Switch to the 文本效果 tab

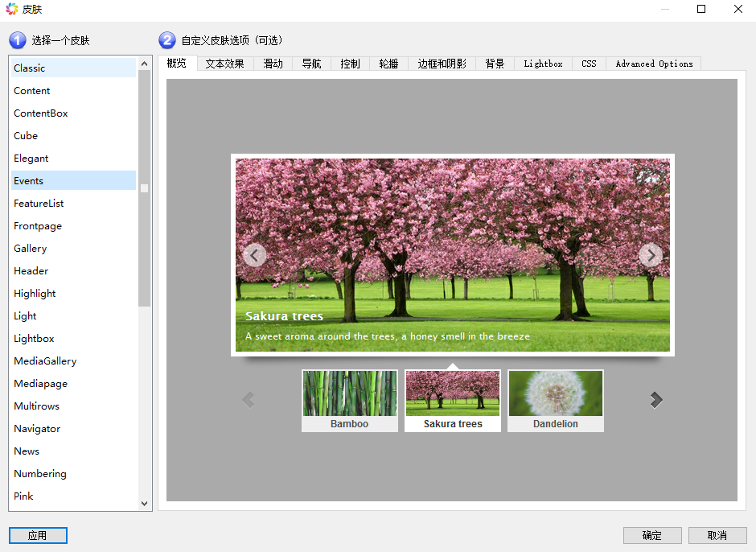click(225, 64)
